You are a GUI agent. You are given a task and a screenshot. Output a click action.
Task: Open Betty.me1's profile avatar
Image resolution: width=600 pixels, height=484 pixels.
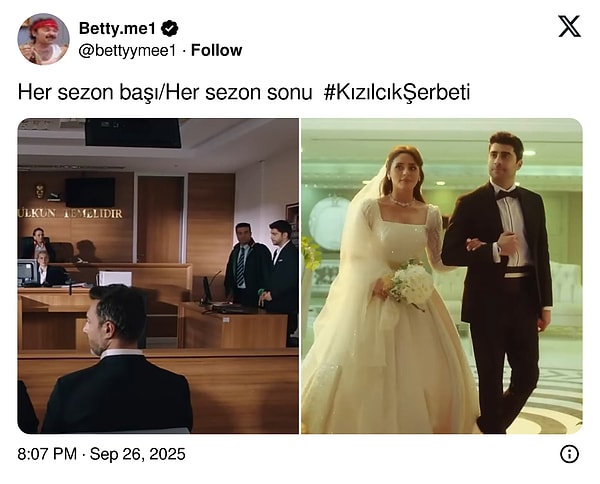click(44, 39)
